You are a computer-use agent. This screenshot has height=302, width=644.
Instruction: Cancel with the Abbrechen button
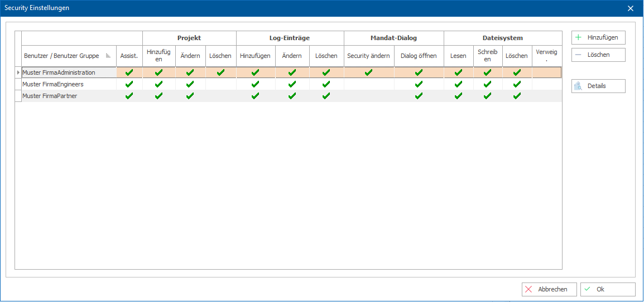[549, 289]
